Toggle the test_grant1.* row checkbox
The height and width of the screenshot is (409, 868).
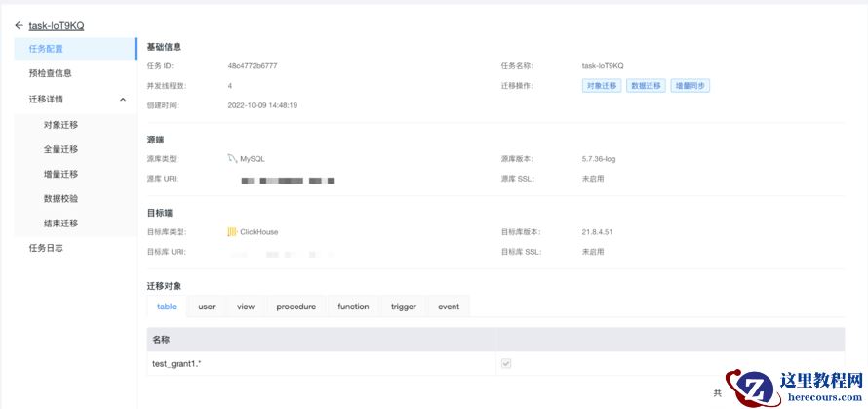506,363
